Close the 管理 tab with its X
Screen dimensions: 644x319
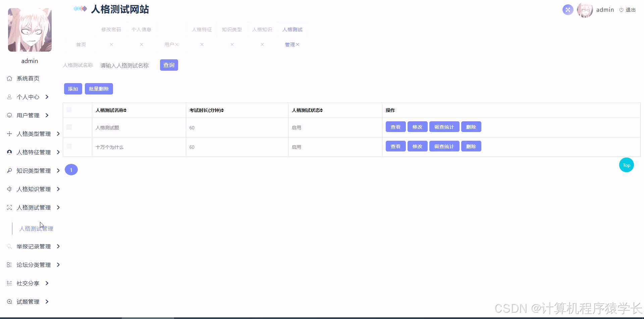(298, 45)
